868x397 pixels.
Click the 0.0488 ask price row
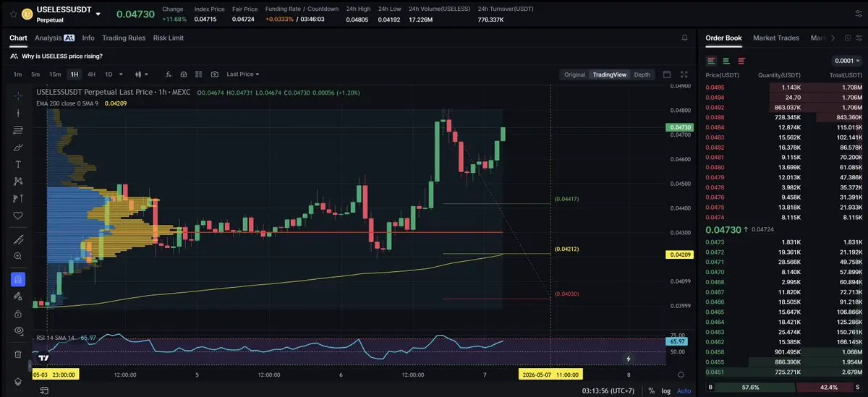click(783, 117)
